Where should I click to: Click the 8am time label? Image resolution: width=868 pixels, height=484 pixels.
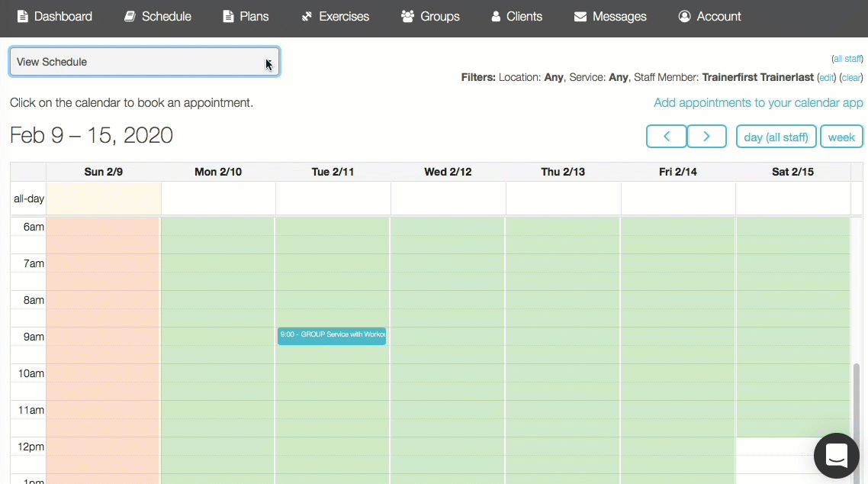click(x=34, y=299)
